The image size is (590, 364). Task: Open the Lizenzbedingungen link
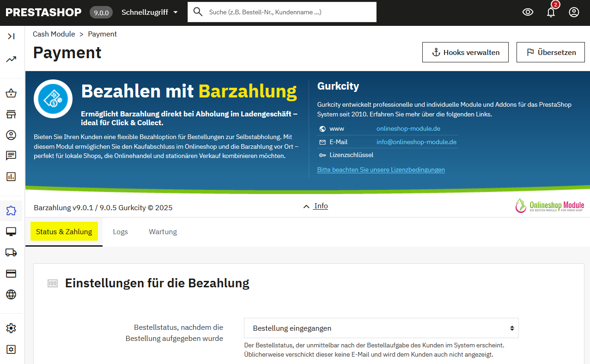pos(381,170)
